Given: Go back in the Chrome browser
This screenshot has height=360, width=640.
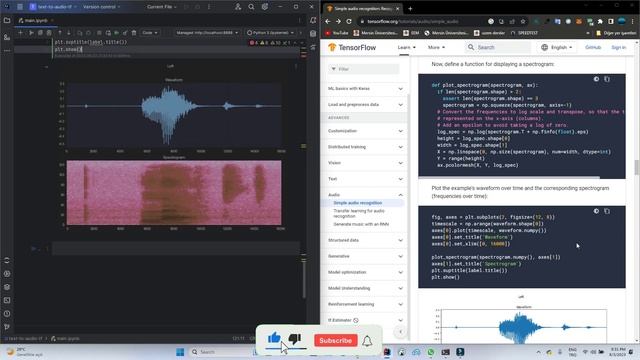Looking at the screenshot, I should (x=328, y=21).
